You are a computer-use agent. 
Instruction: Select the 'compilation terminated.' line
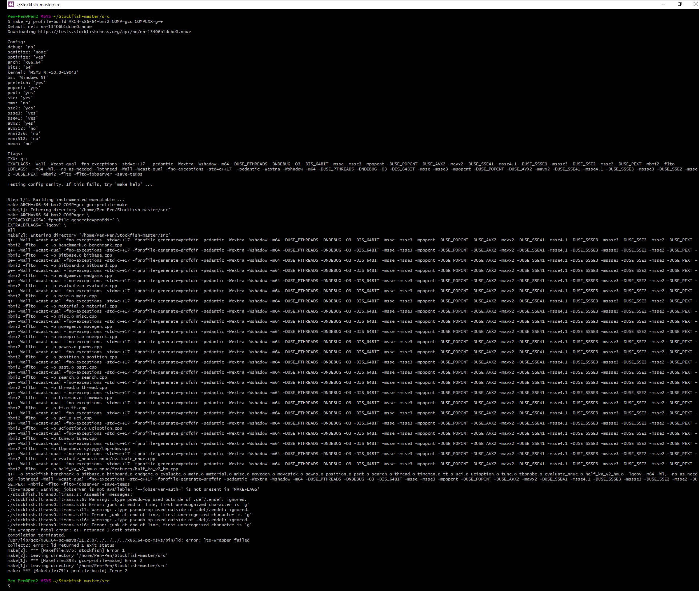point(36,535)
